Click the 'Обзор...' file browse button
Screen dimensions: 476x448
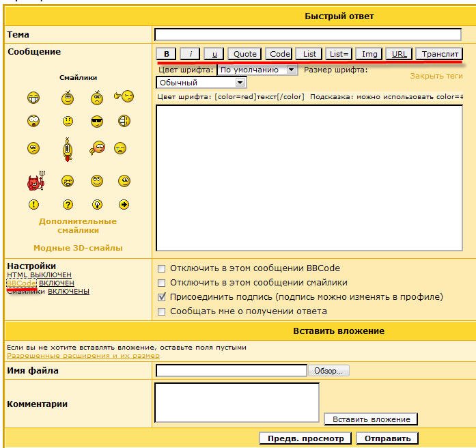point(330,371)
